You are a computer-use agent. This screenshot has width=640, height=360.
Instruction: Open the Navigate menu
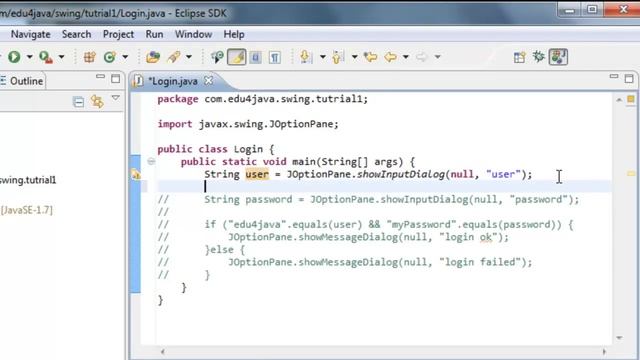click(31, 34)
